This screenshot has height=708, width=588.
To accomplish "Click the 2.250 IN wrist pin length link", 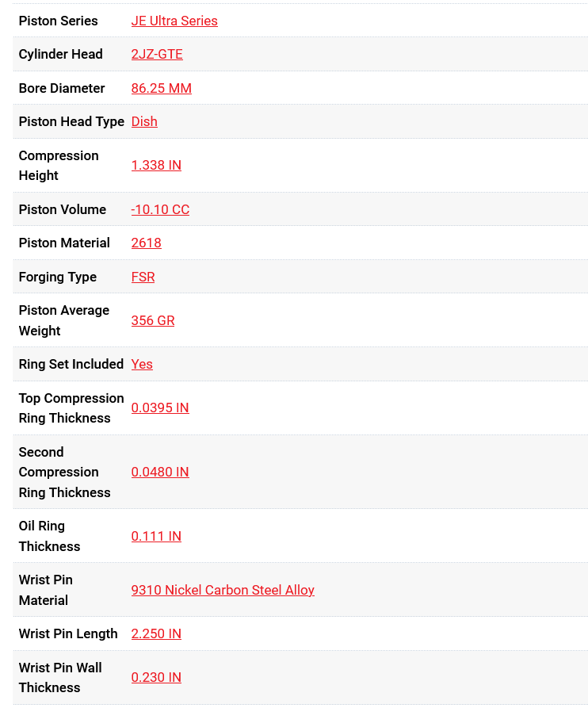I will pyautogui.click(x=156, y=633).
